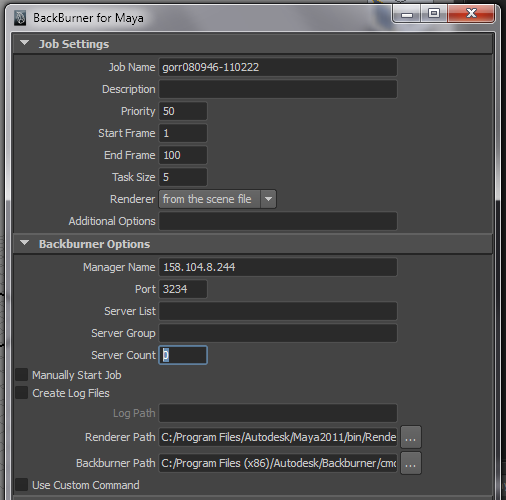
Task: Close the BackBurner for Maya window
Action: pyautogui.click(x=471, y=14)
